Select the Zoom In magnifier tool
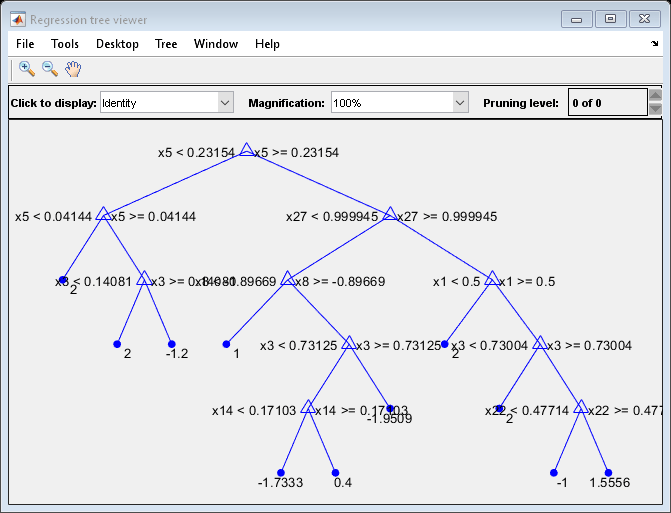671x513 pixels. coord(27,69)
